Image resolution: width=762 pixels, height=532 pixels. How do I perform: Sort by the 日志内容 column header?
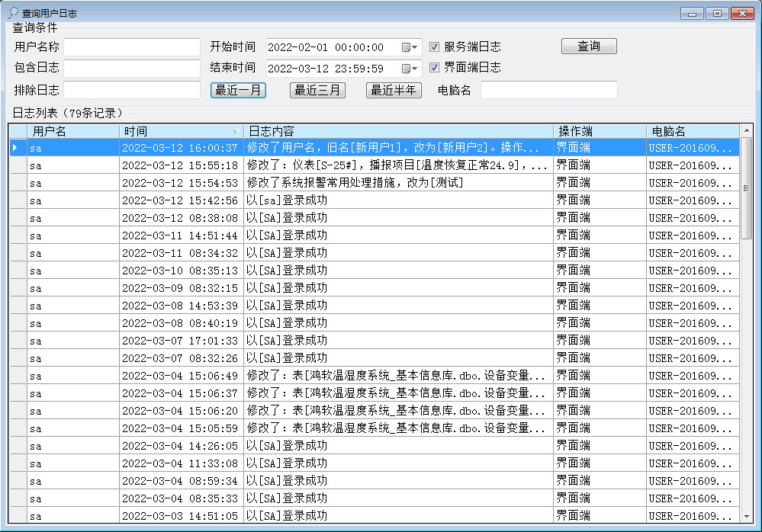(398, 131)
